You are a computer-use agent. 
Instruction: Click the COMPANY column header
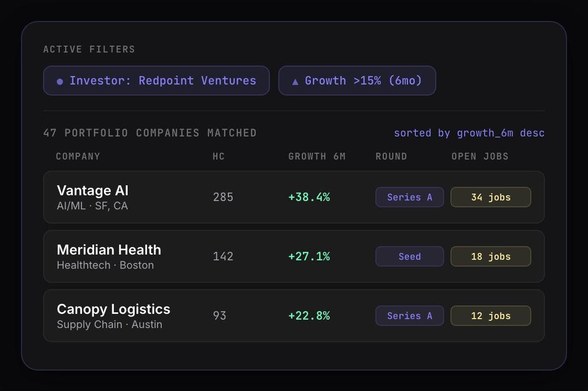coord(78,156)
